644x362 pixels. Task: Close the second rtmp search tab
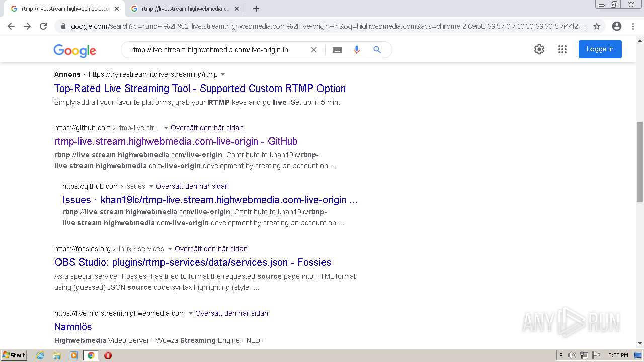237,9
